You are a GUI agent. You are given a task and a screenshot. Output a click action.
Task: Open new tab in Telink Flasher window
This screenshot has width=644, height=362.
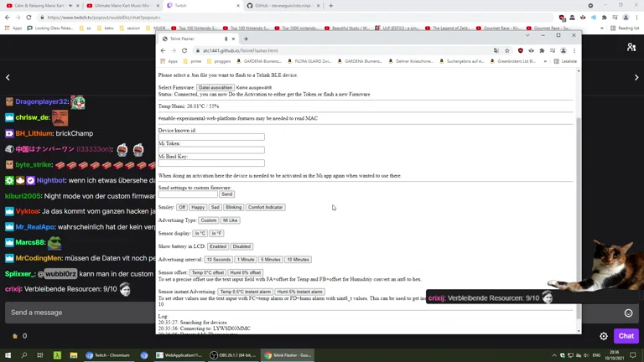click(246, 39)
